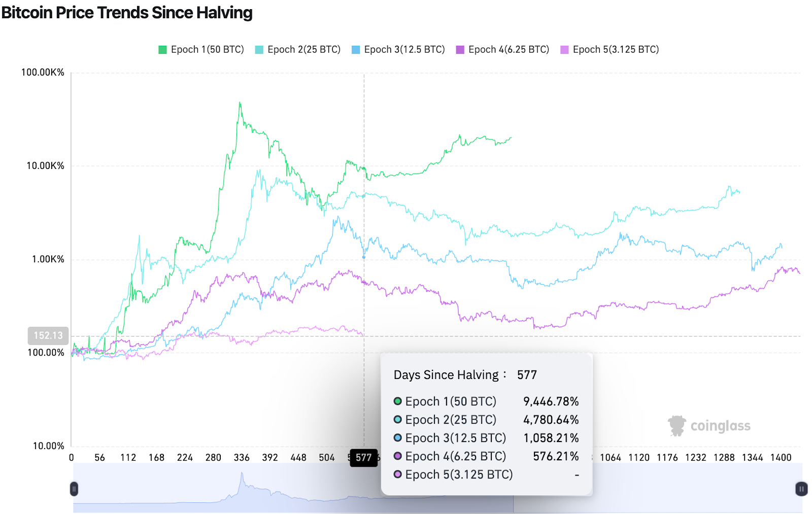Click x-axis tick label 280
812x514 pixels.
click(213, 457)
